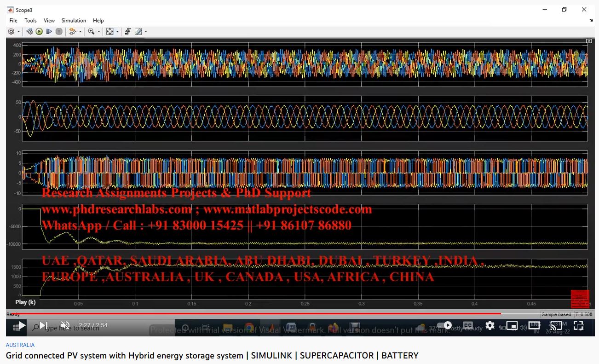The height and width of the screenshot is (364, 599).
Task: Open the View menu
Action: click(x=49, y=21)
